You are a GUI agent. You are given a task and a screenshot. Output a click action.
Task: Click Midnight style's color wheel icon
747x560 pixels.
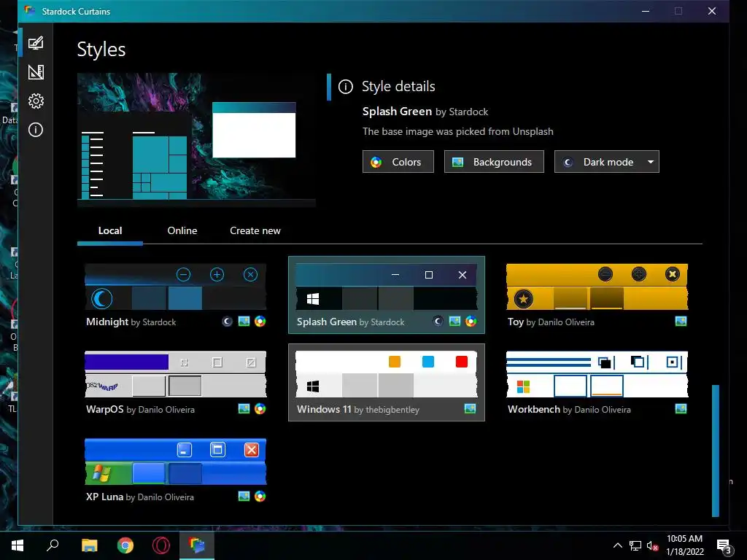pyautogui.click(x=260, y=322)
